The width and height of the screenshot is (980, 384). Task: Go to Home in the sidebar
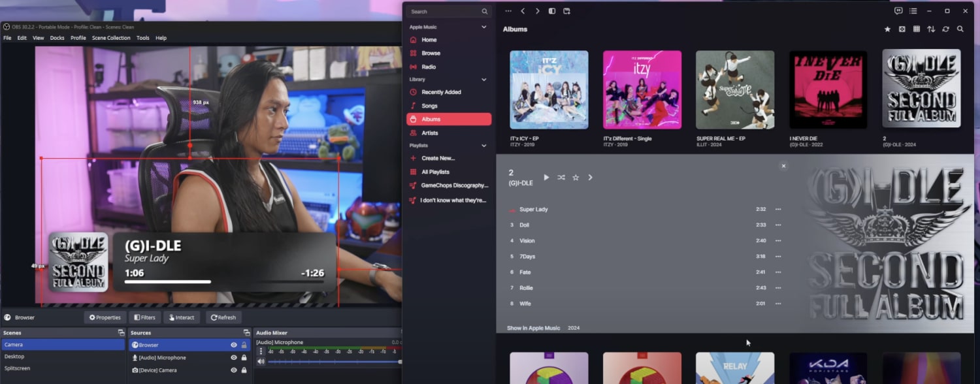point(448,40)
